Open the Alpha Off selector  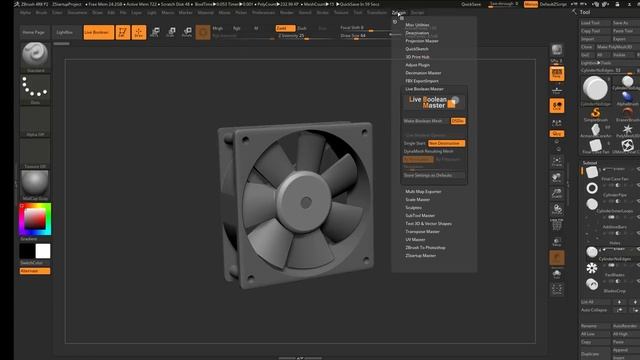(x=35, y=121)
